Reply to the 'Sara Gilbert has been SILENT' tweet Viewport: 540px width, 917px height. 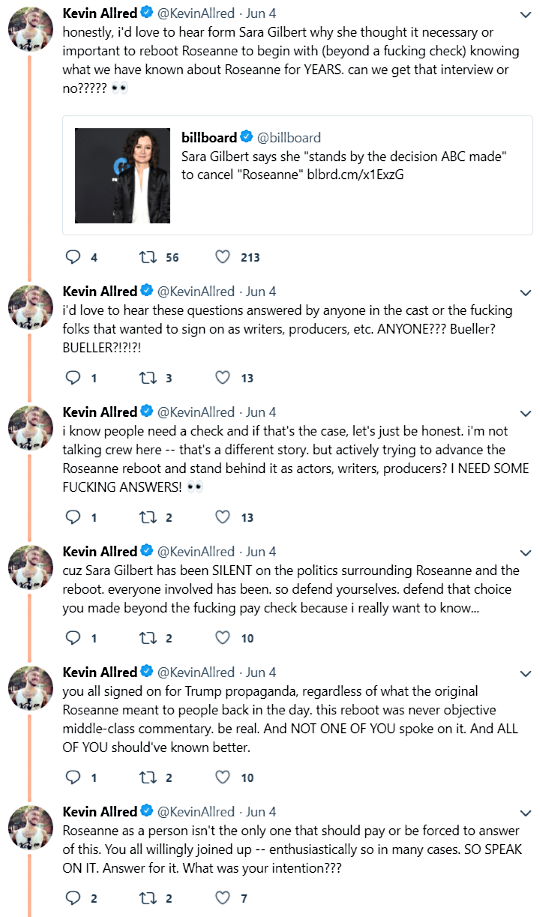pos(73,637)
